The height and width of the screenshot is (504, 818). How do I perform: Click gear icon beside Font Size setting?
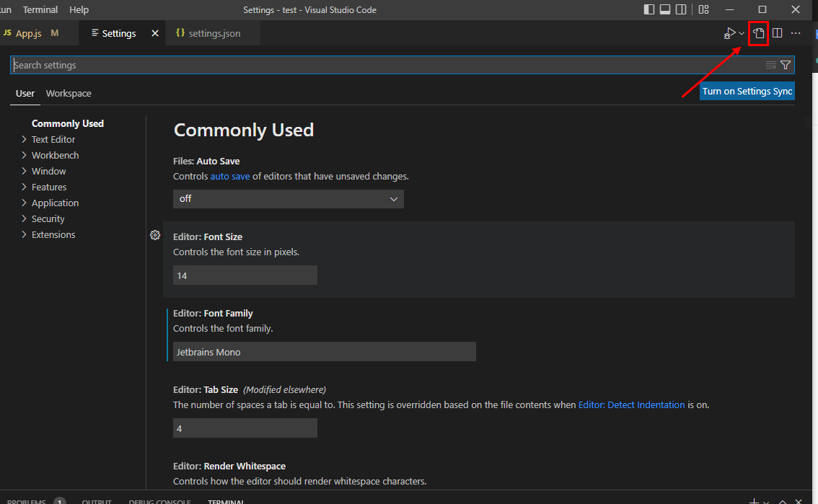pos(155,235)
